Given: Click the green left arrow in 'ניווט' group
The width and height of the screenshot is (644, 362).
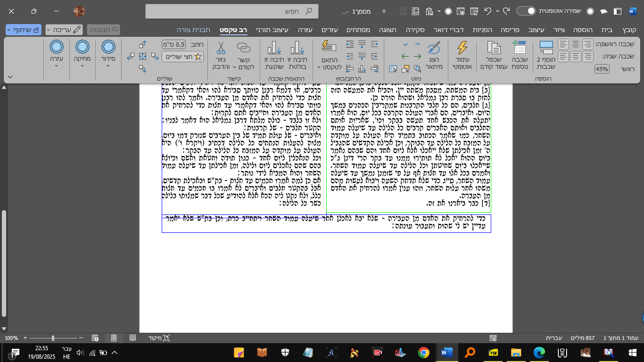Looking at the screenshot, I should coord(405,57).
